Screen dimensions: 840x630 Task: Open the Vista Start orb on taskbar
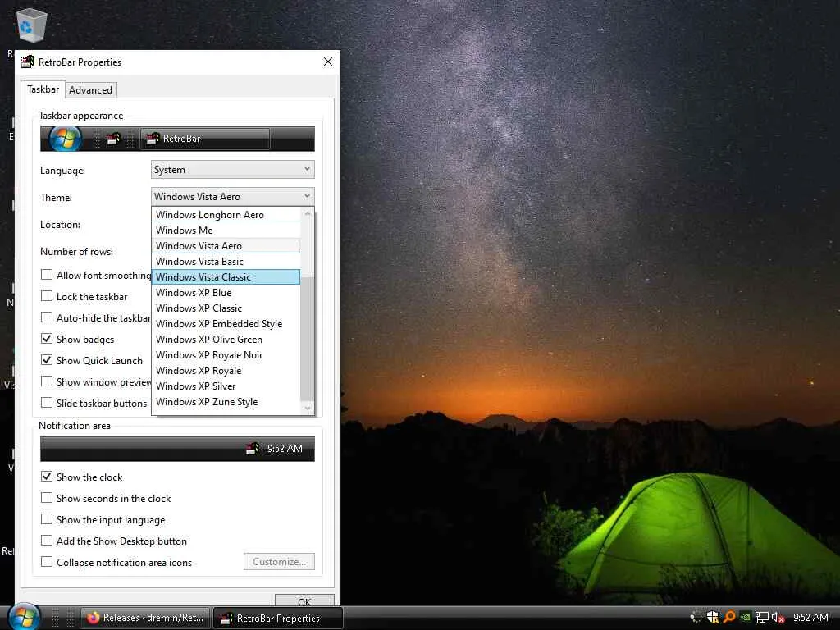(x=24, y=617)
